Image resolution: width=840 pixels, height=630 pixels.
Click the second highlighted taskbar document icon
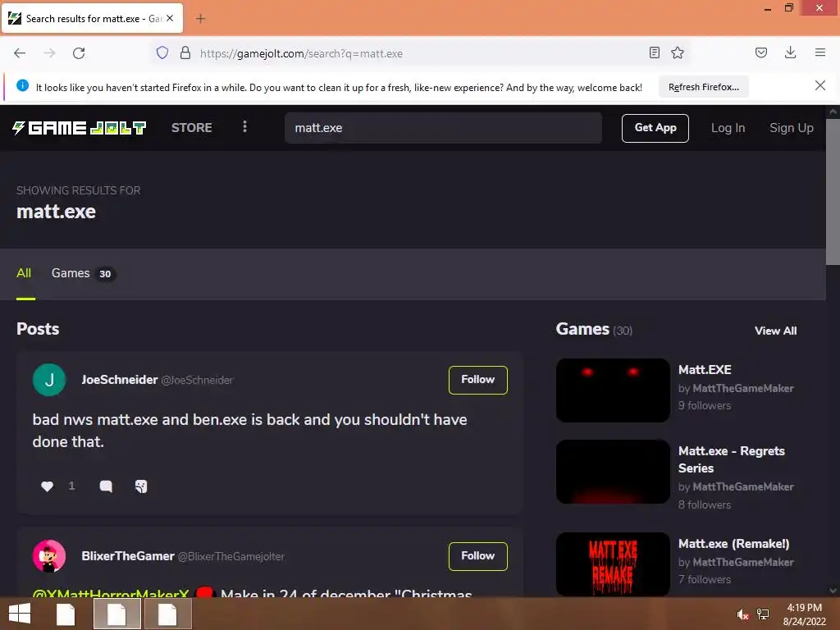coord(116,614)
